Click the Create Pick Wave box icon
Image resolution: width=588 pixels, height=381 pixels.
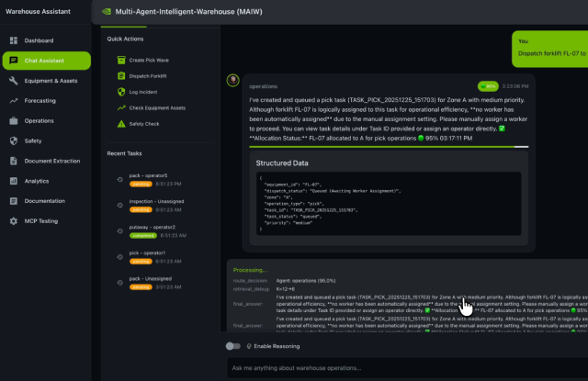pyautogui.click(x=120, y=60)
